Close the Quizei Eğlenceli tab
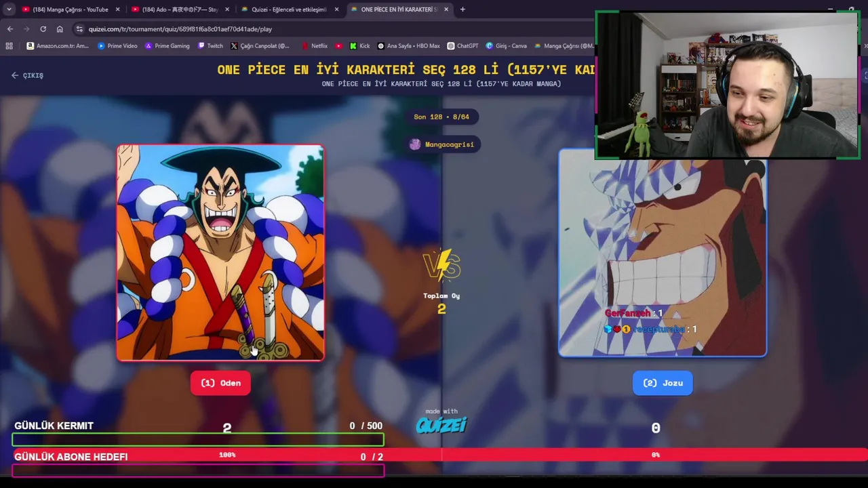 336,9
